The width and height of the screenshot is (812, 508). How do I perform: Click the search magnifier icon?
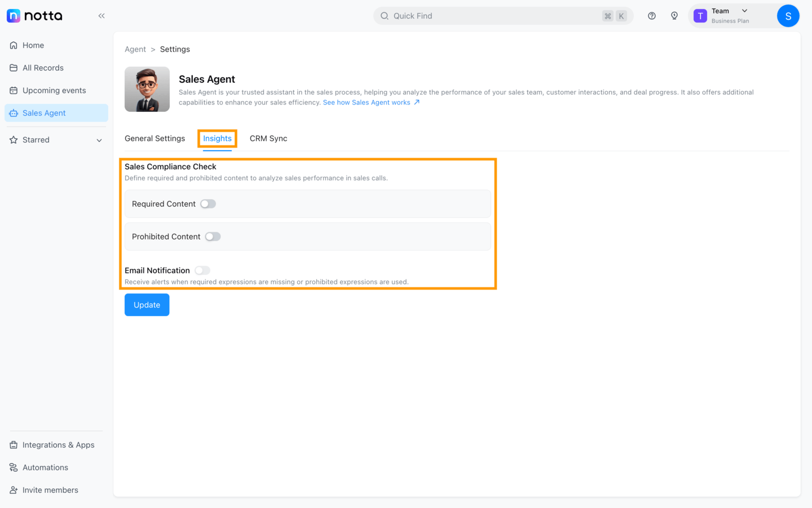pyautogui.click(x=385, y=16)
